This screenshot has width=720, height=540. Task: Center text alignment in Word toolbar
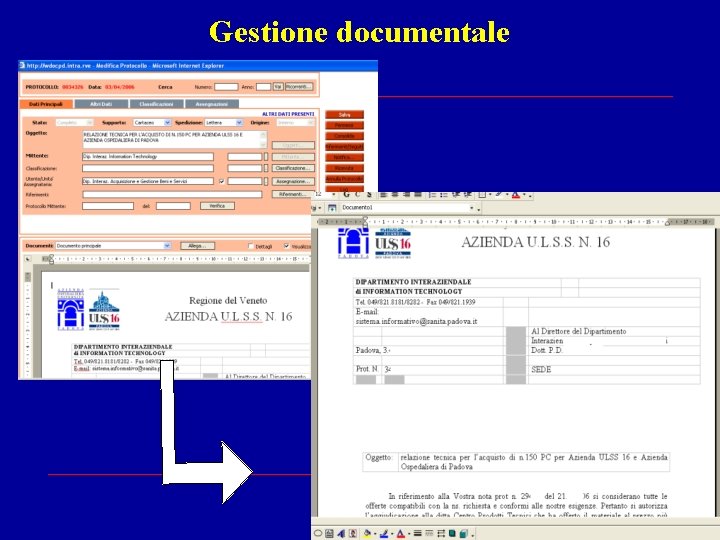pos(395,195)
